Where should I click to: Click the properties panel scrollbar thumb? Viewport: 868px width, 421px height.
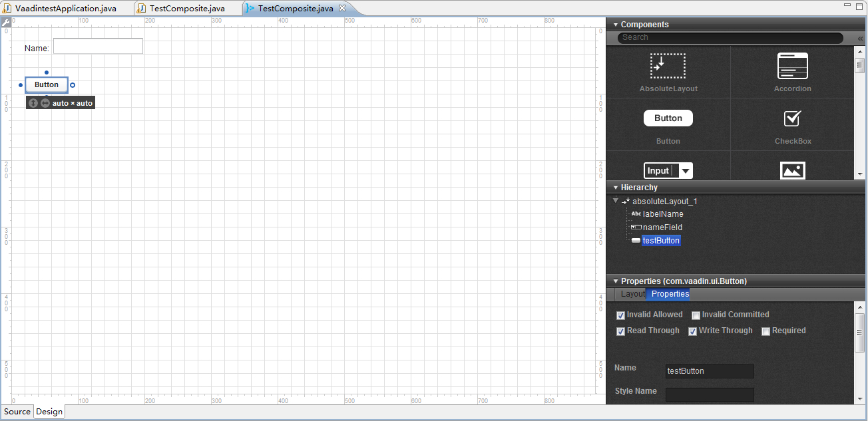tap(859, 333)
